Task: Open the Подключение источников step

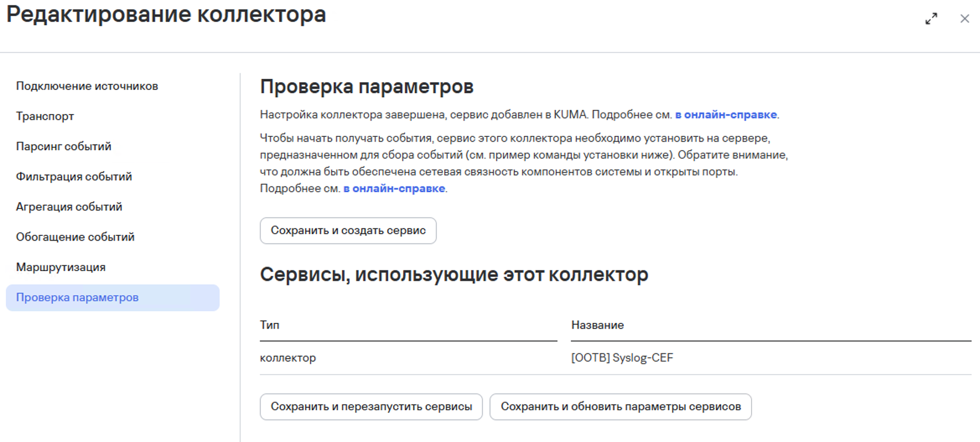Action: [x=87, y=86]
